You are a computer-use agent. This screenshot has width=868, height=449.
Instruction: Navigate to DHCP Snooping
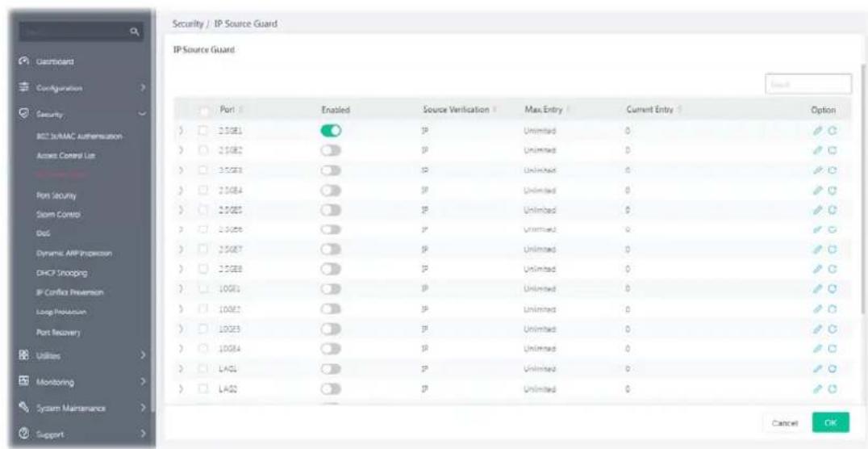click(x=63, y=272)
